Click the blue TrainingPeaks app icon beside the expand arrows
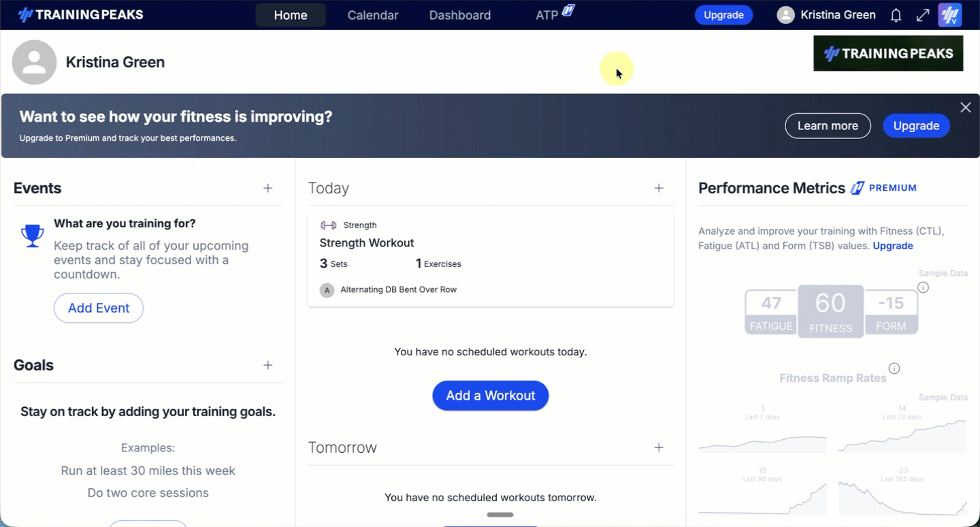Viewport: 980px width, 527px height. pyautogui.click(x=949, y=15)
